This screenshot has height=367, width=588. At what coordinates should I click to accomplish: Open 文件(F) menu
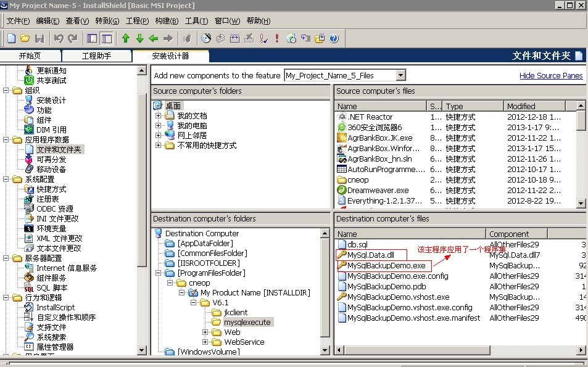[x=18, y=21]
